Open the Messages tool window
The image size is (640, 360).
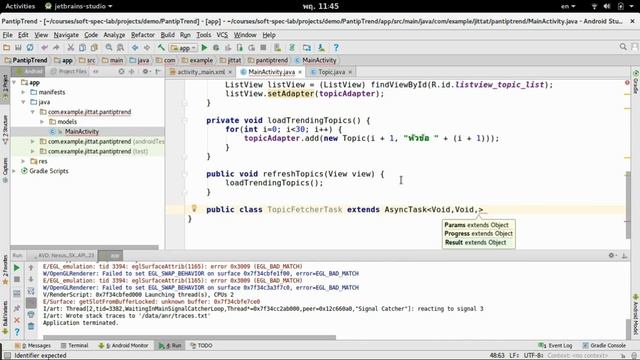[33, 345]
